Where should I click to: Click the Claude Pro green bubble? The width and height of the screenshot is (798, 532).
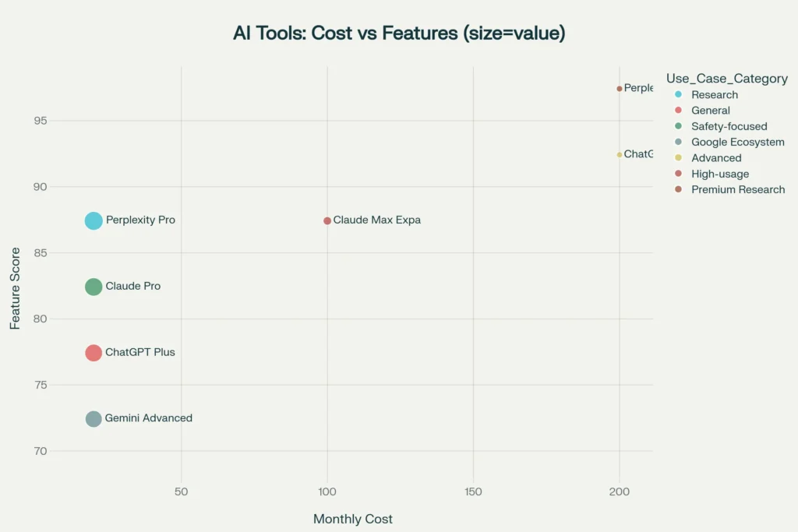point(94,287)
